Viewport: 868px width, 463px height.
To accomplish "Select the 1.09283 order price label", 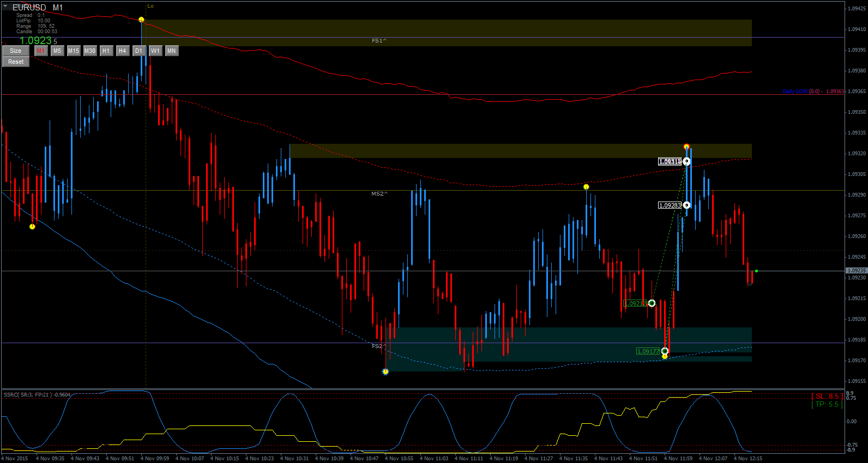I will point(670,205).
